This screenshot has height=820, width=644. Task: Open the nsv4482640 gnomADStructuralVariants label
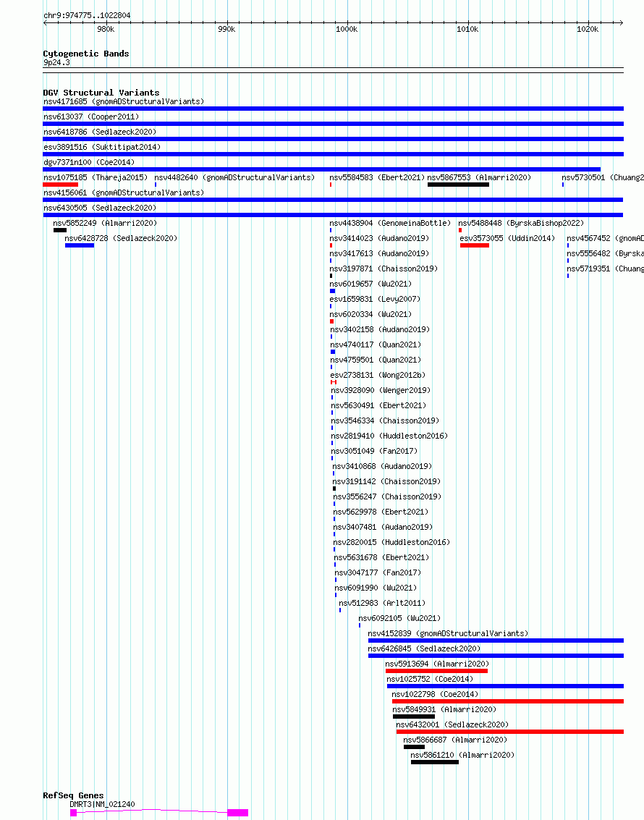pyautogui.click(x=234, y=177)
